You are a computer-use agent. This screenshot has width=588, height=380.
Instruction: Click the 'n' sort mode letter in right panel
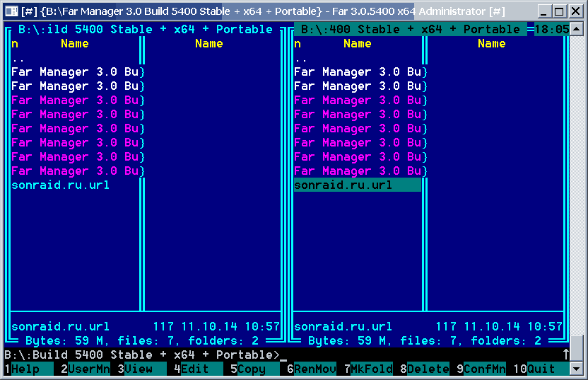[x=298, y=44]
